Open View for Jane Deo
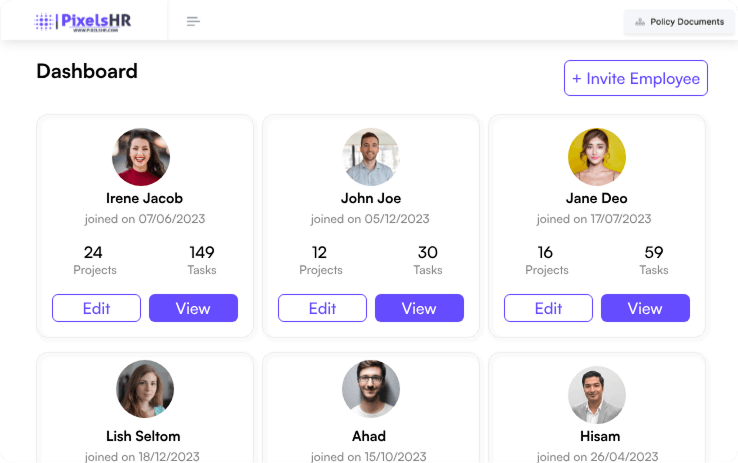Image resolution: width=738 pixels, height=463 pixels. pos(645,308)
